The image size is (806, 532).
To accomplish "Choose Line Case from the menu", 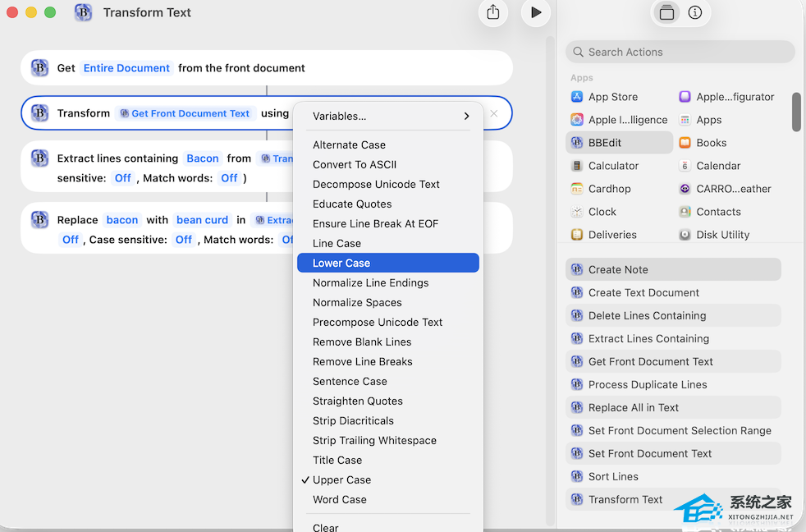I will coord(388,243).
